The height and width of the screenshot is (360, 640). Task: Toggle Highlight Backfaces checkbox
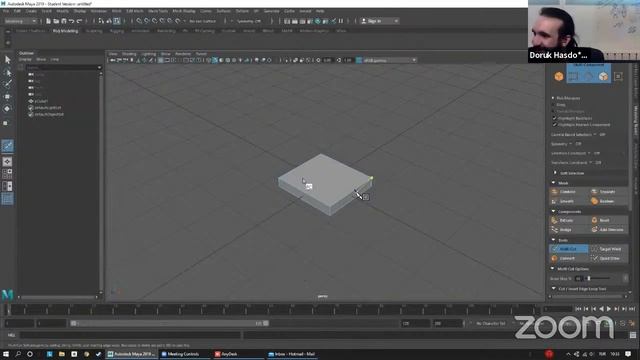(x=555, y=118)
